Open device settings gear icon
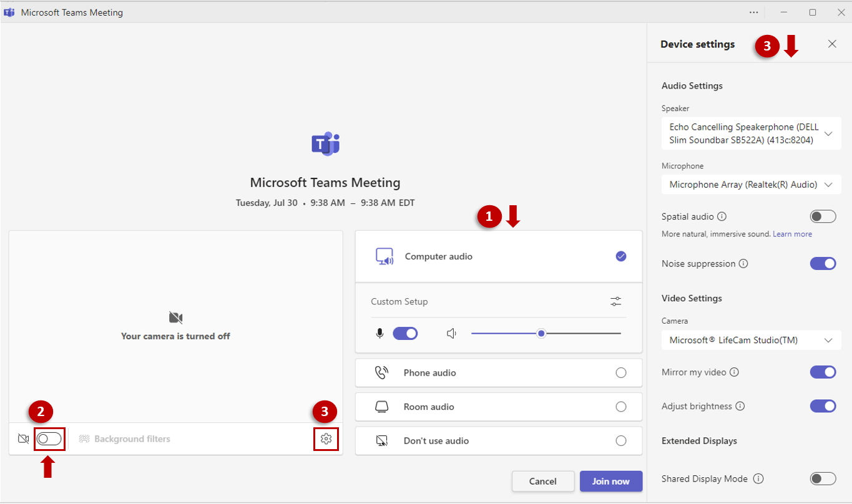The width and height of the screenshot is (852, 504). point(326,439)
